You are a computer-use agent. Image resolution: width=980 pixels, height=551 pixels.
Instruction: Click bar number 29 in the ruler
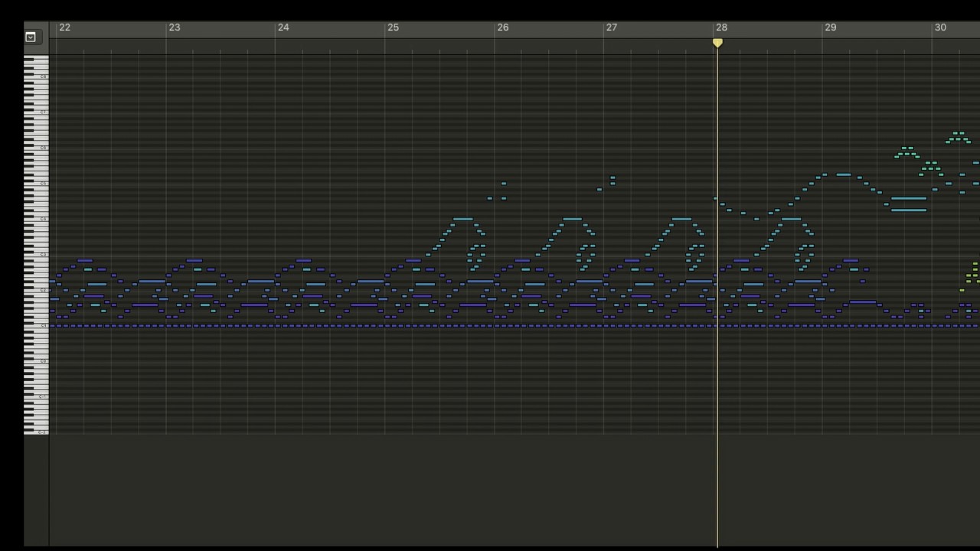(830, 28)
